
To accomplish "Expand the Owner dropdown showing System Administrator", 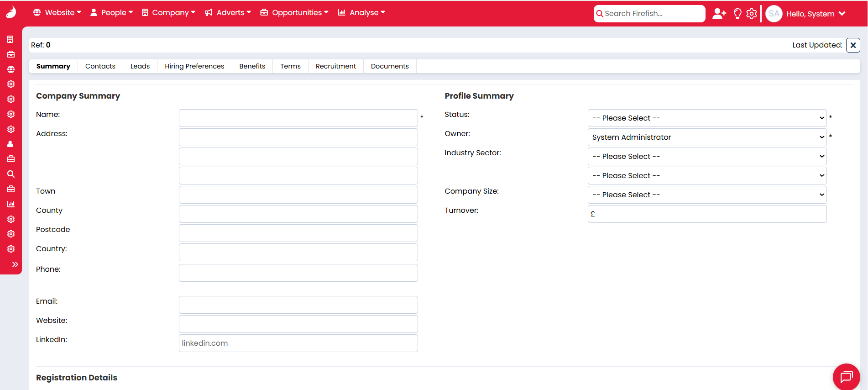I will [707, 137].
